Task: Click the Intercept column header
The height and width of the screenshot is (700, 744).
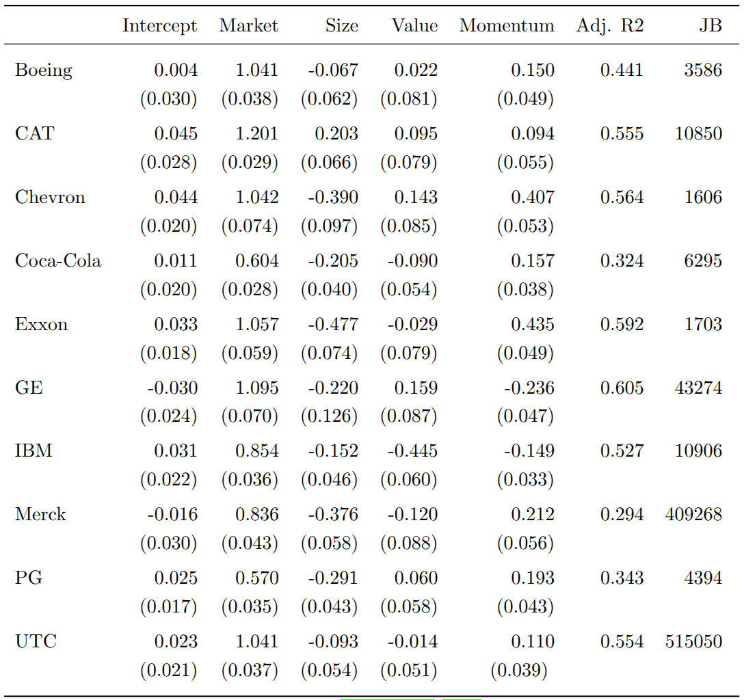Action: click(x=159, y=26)
